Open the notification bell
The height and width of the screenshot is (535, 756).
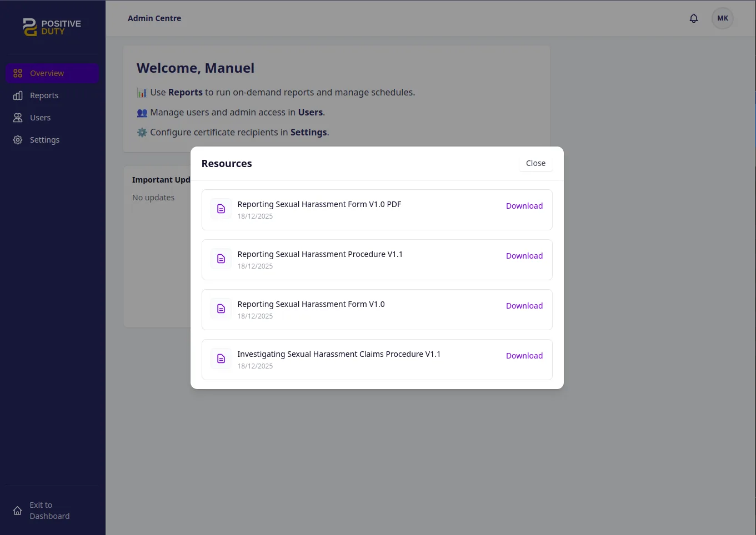(693, 18)
